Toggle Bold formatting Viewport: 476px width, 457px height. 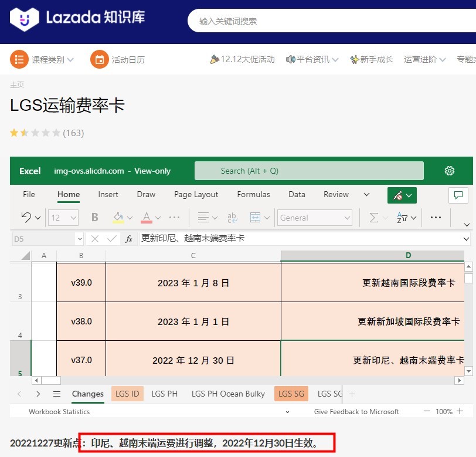click(x=94, y=217)
